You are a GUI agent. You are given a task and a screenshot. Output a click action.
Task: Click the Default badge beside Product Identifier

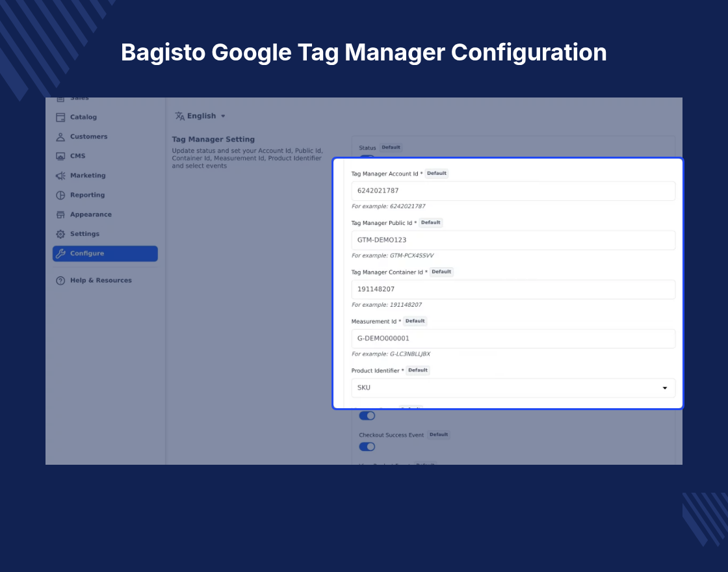[418, 370]
